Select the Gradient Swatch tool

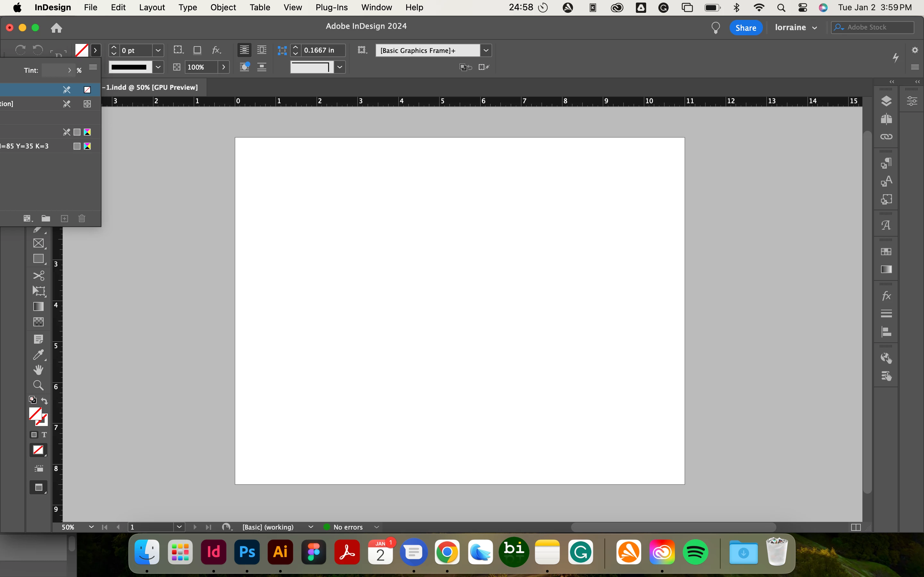[38, 306]
